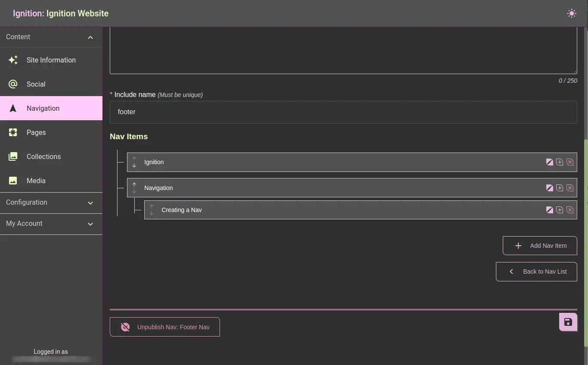Go to Pages in sidebar
588x365 pixels.
tap(51, 132)
